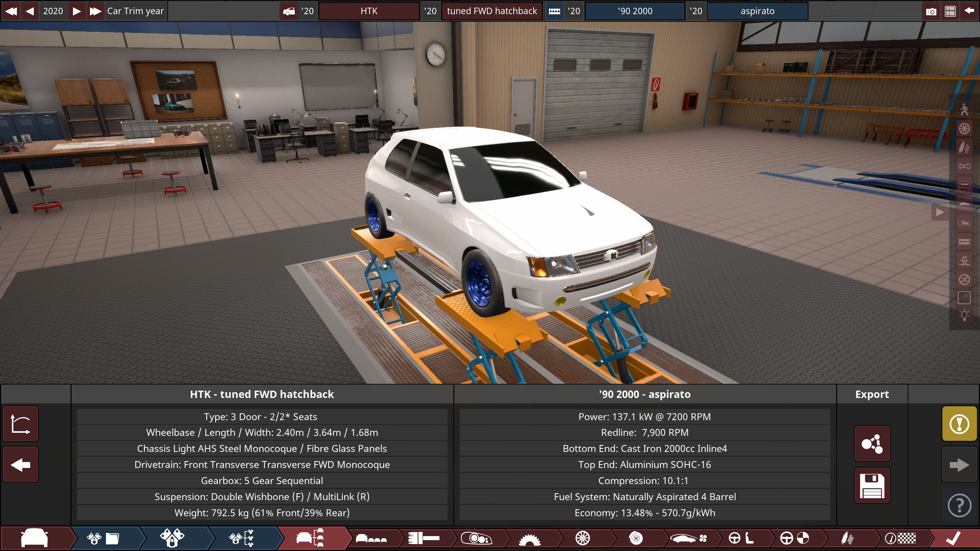Edit the HTK model name field

click(x=369, y=11)
